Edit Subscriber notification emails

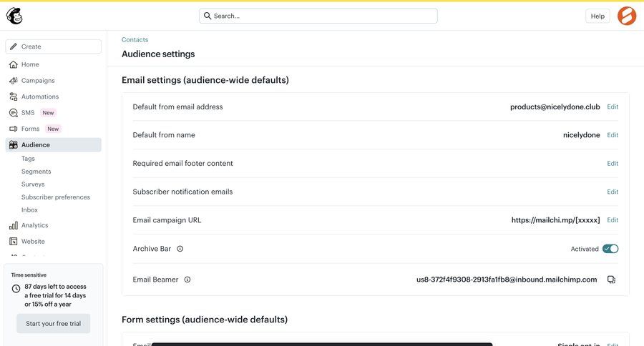[x=613, y=192]
